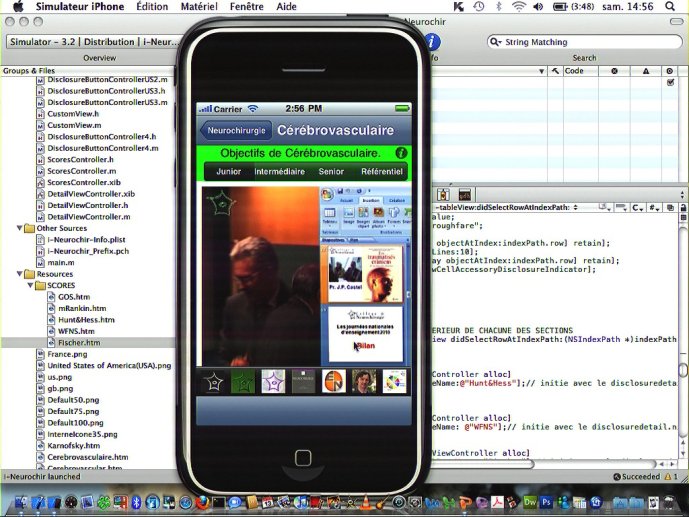
Task: Select CustomView.h file
Action: click(x=73, y=114)
